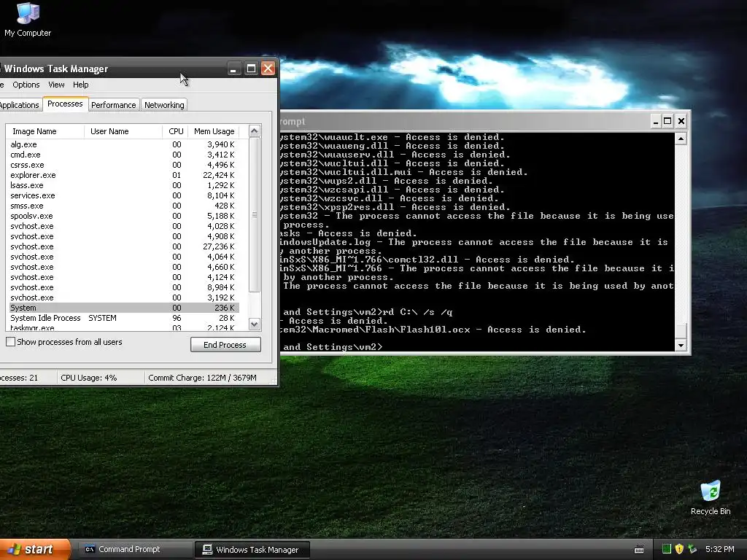Select the explorer.exe process row

(x=124, y=175)
